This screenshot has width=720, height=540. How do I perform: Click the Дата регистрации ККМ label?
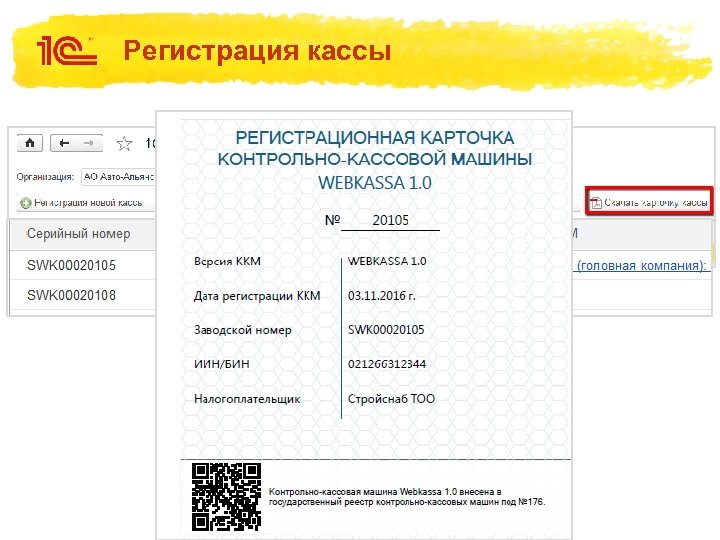click(257, 296)
